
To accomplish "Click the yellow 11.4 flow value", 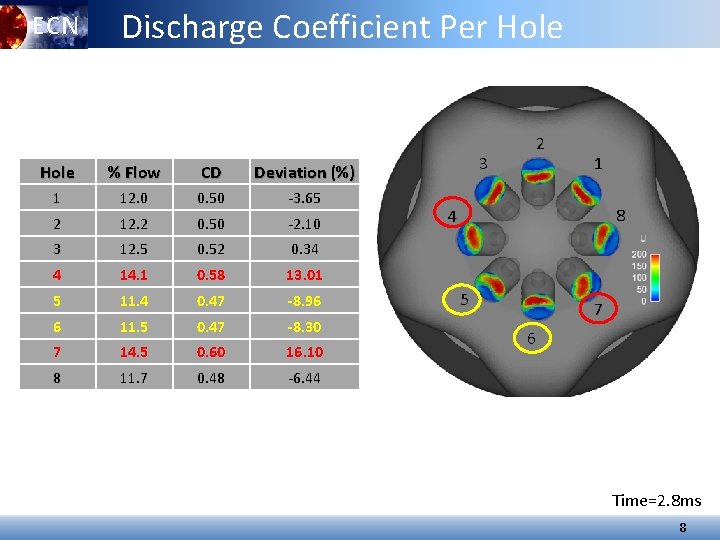I will pyautogui.click(x=134, y=301).
